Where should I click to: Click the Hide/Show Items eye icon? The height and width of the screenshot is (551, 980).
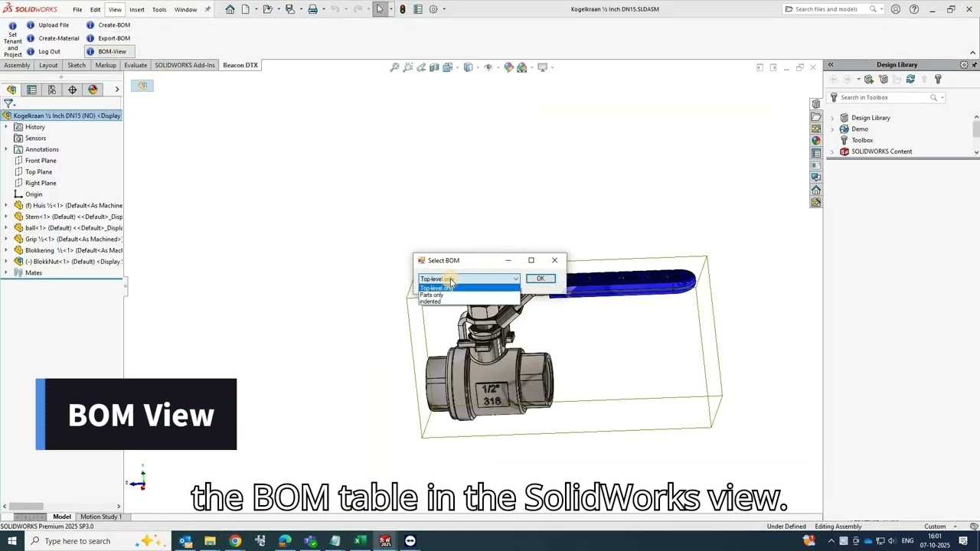click(488, 67)
